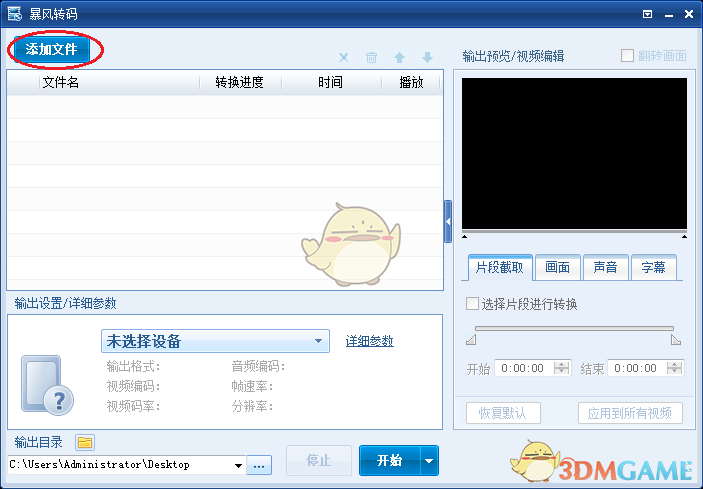Click the 添加文件 button
703x489 pixels.
52,49
